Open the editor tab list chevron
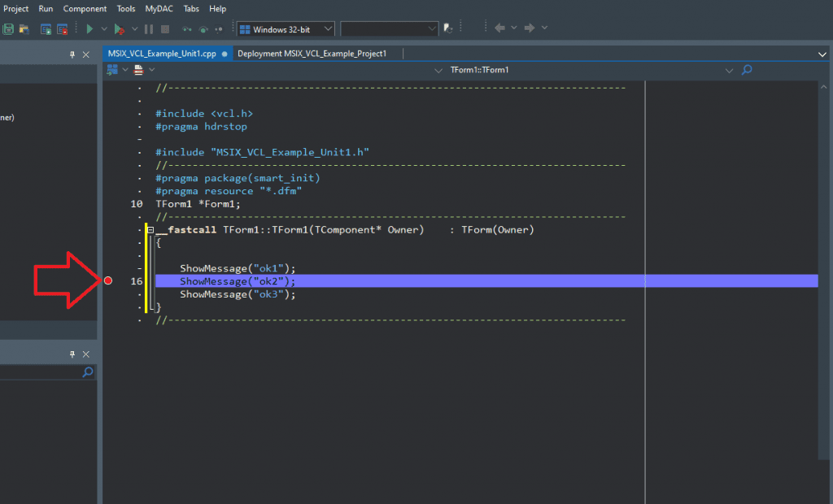Image resolution: width=833 pixels, height=504 pixels. [x=822, y=54]
